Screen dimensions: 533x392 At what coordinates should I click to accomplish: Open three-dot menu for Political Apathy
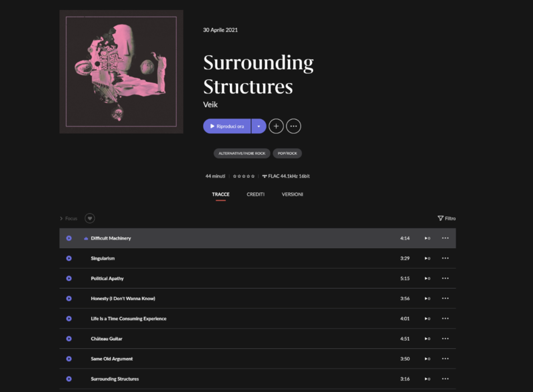[445, 278]
